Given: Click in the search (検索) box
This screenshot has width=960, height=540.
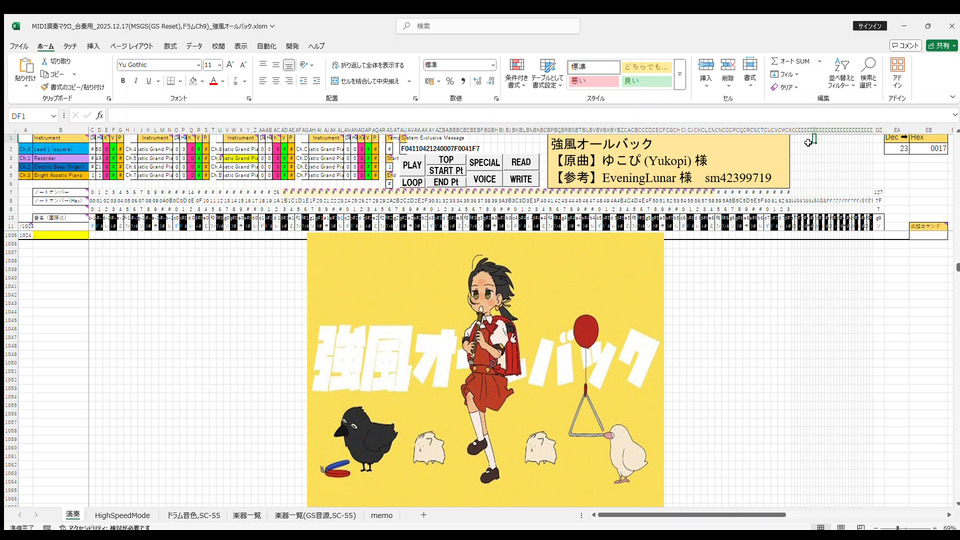Looking at the screenshot, I should coord(488,26).
